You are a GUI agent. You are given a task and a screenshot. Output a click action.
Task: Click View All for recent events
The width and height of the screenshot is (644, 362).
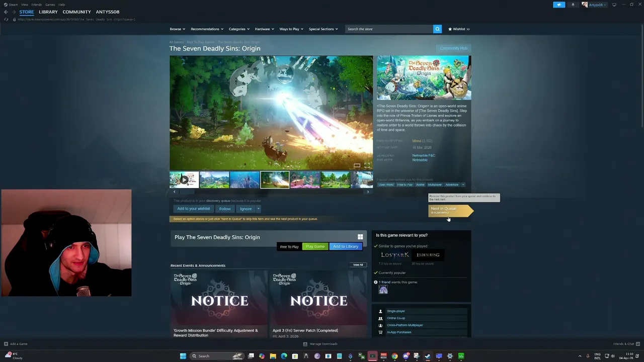point(358,265)
